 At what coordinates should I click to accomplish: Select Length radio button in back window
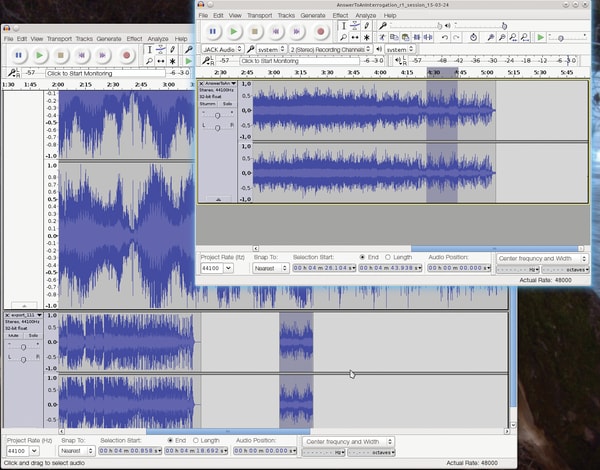196,440
